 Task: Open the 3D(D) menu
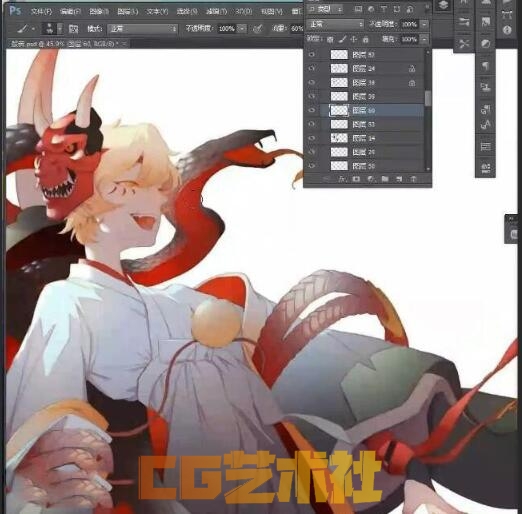click(x=244, y=12)
